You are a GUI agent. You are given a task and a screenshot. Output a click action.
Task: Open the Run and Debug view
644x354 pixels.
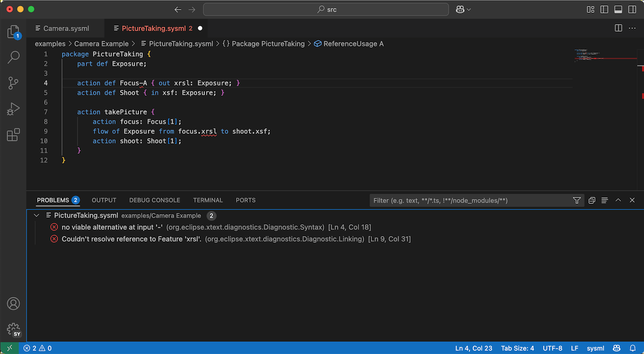click(x=13, y=109)
